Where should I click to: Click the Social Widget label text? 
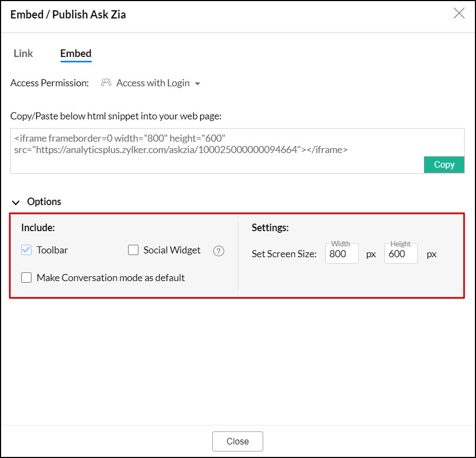(x=172, y=250)
